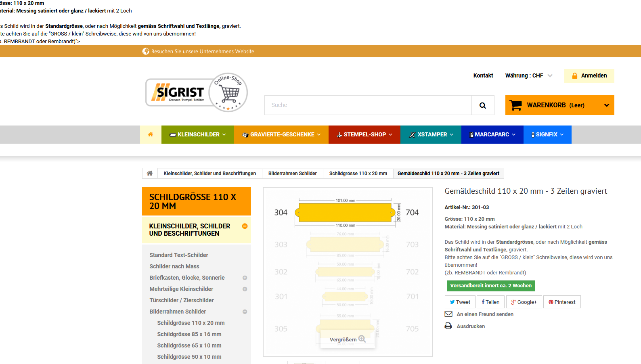Image resolution: width=641 pixels, height=364 pixels.
Task: Open the Xstamper menu
Action: click(431, 134)
